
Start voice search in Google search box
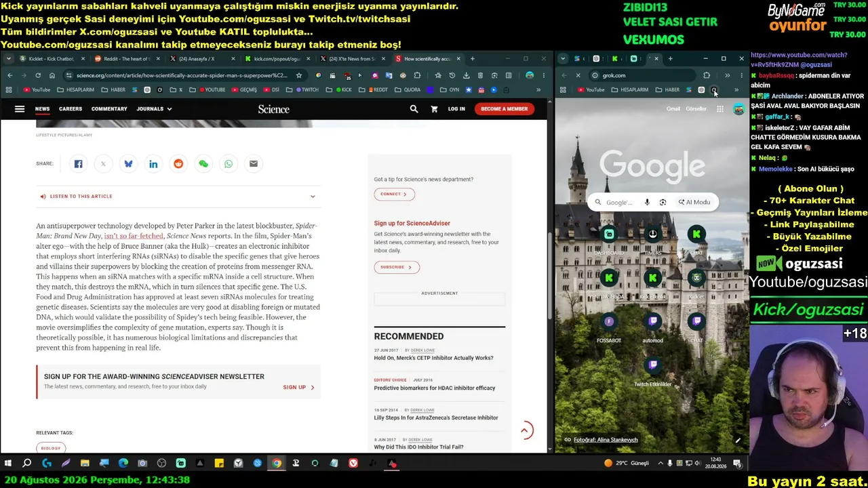click(x=647, y=202)
